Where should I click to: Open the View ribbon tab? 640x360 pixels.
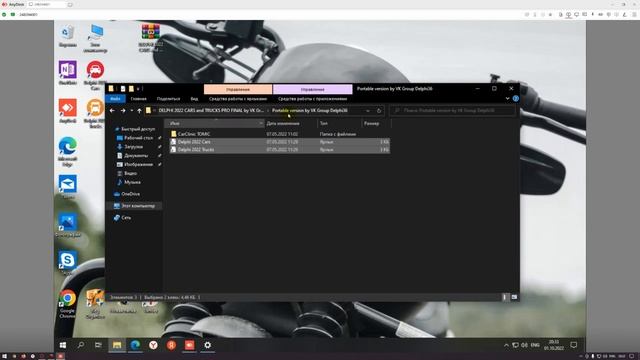(194, 99)
